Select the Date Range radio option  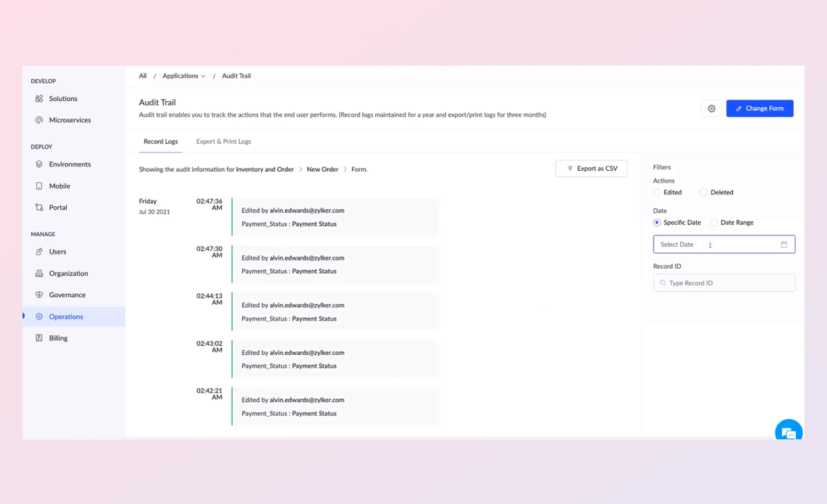pyautogui.click(x=714, y=222)
